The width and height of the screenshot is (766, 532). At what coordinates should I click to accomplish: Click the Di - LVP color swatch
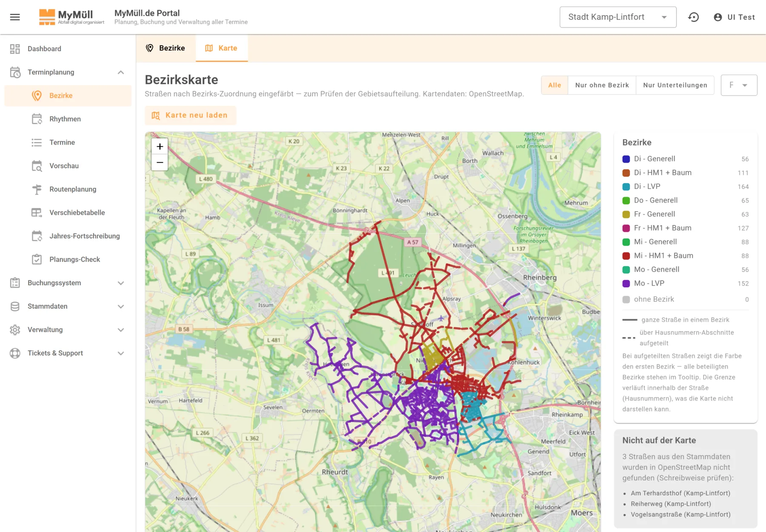pyautogui.click(x=626, y=187)
